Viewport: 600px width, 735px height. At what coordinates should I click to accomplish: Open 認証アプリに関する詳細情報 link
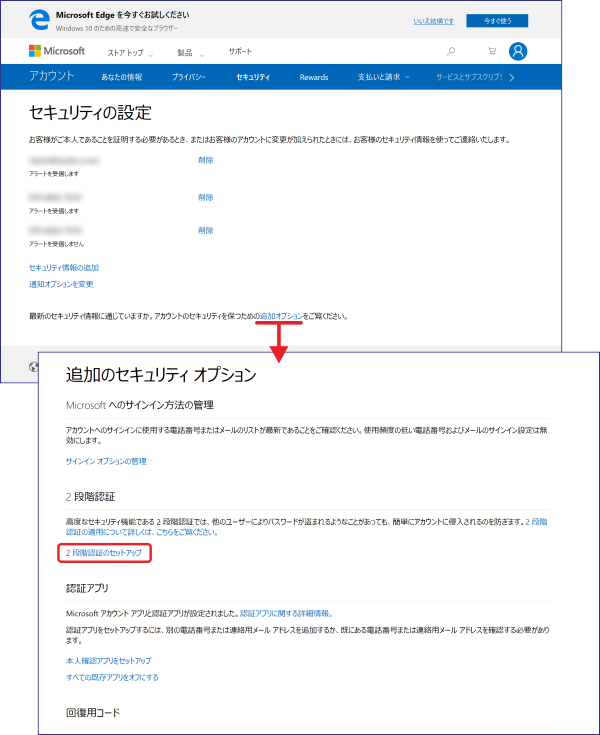286,614
